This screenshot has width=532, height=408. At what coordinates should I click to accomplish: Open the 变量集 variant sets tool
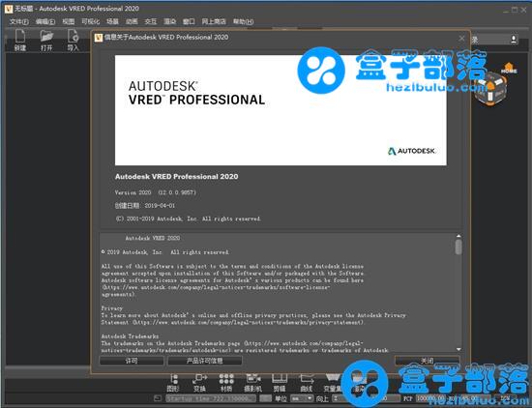[x=333, y=383]
